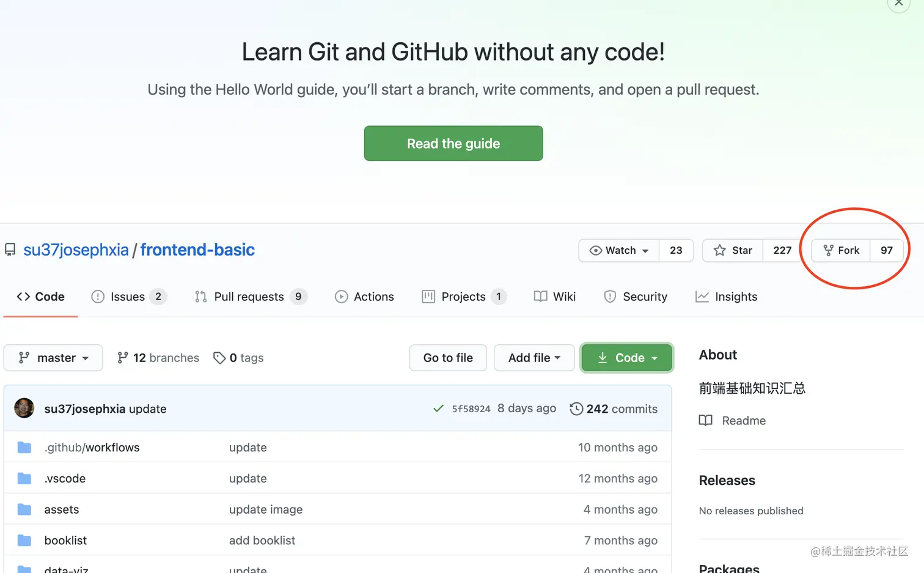This screenshot has height=573, width=924.
Task: Switch to the Code tab
Action: pyautogui.click(x=40, y=297)
